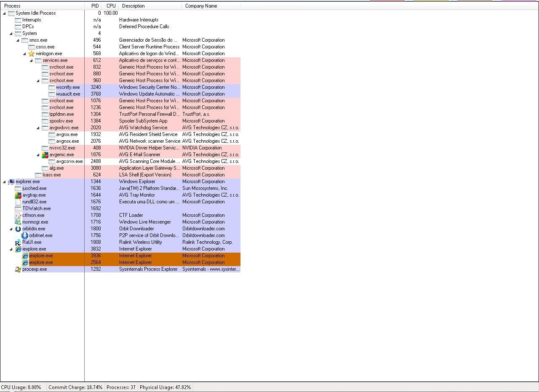Screen dimensions: 539x392
Task: Collapse the avgwdsvc.exe branch
Action: (x=38, y=128)
